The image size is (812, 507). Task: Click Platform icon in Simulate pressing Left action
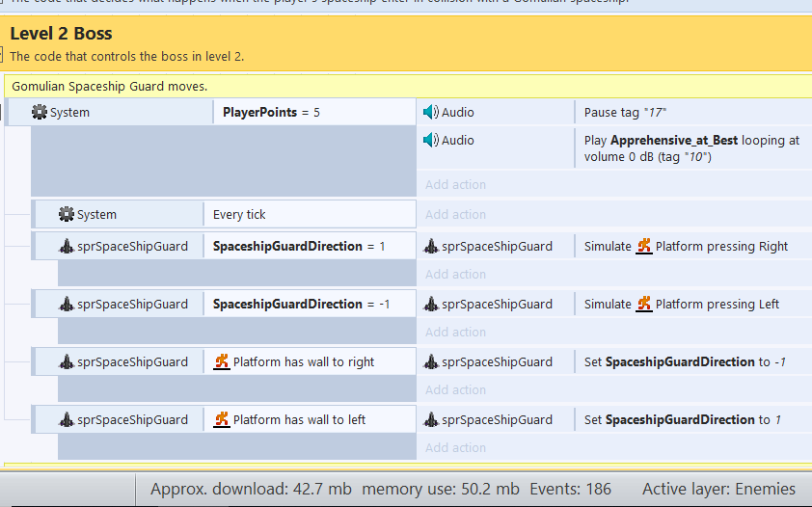[x=644, y=305]
